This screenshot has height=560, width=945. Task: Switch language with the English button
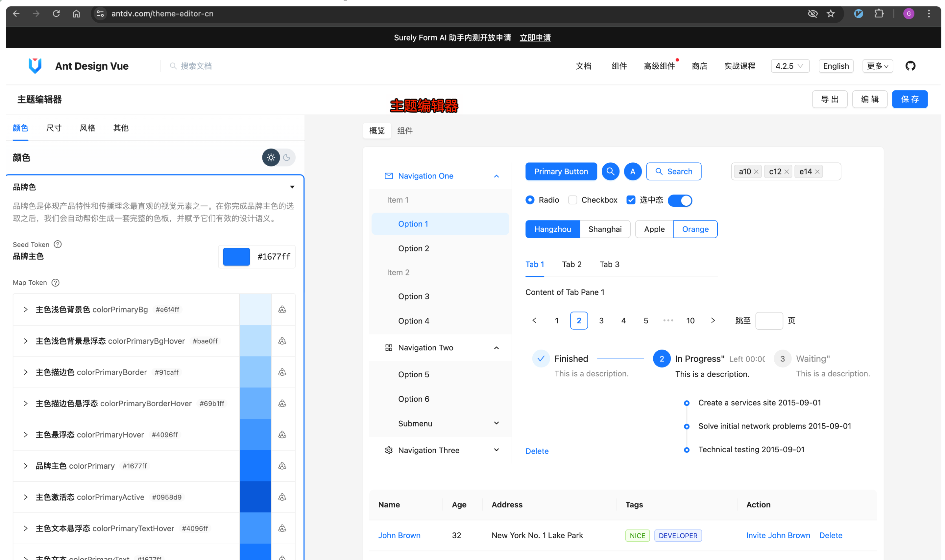pos(836,66)
